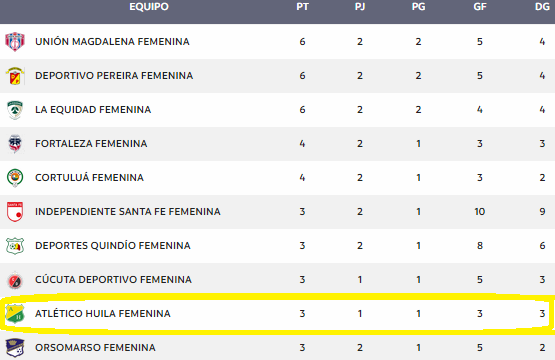Click the La Equidad Femenina crest

pyautogui.click(x=15, y=110)
